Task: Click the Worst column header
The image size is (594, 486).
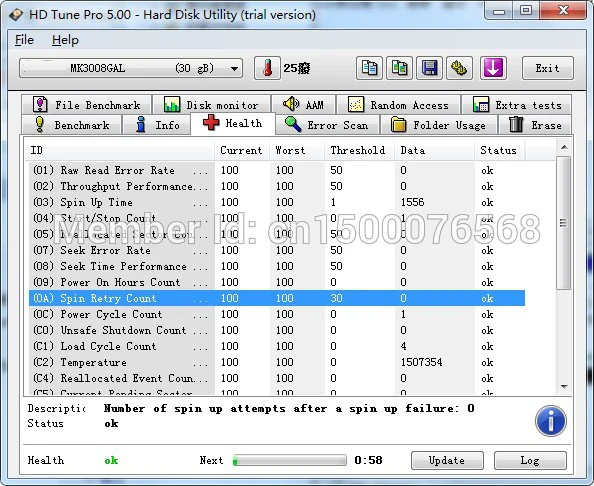Action: point(297,150)
